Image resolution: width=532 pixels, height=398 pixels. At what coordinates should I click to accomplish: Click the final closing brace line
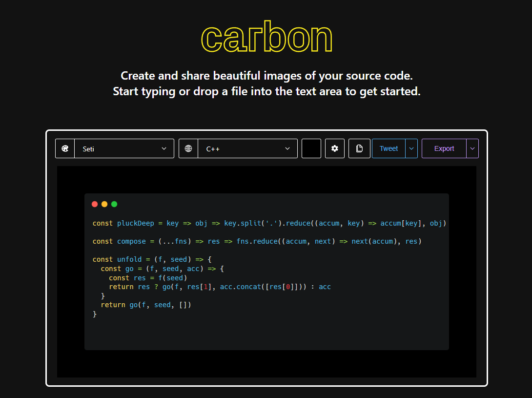tap(95, 314)
